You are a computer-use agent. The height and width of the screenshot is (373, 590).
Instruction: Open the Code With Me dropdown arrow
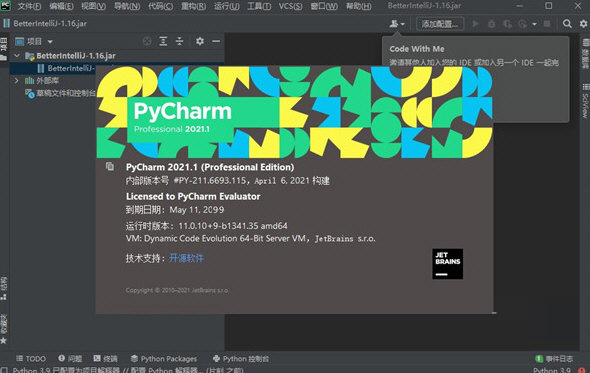click(x=402, y=24)
